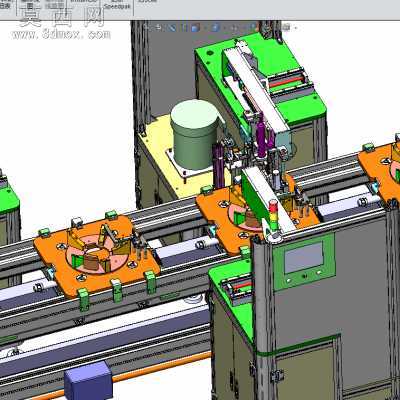Open the Display Style cube icon

tap(215, 27)
